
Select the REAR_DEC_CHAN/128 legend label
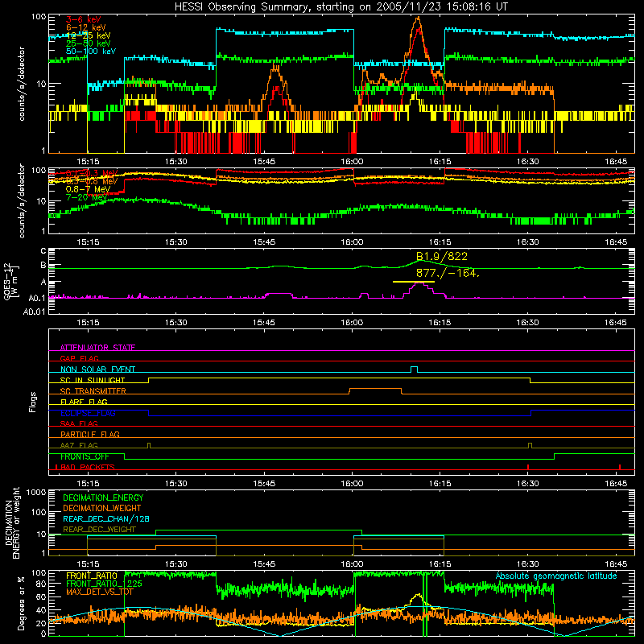click(106, 519)
